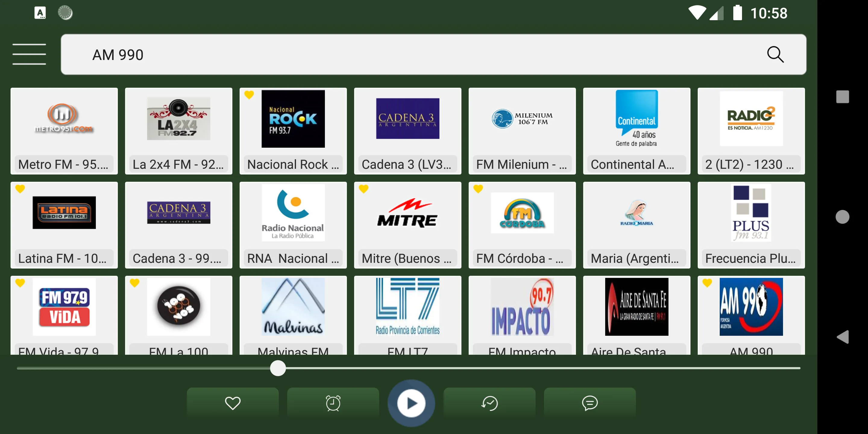Add current station to favorites heart button

[232, 403]
